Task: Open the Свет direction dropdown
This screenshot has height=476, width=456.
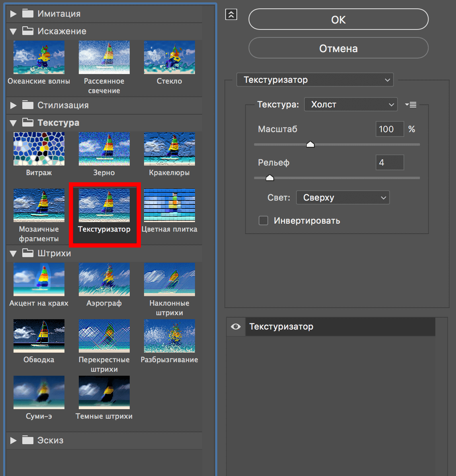Action: [x=343, y=198]
